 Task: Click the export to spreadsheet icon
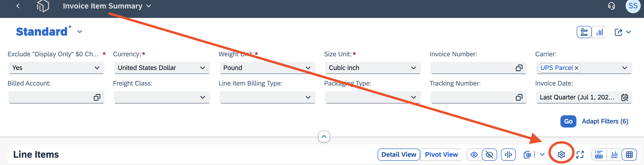pos(527,154)
